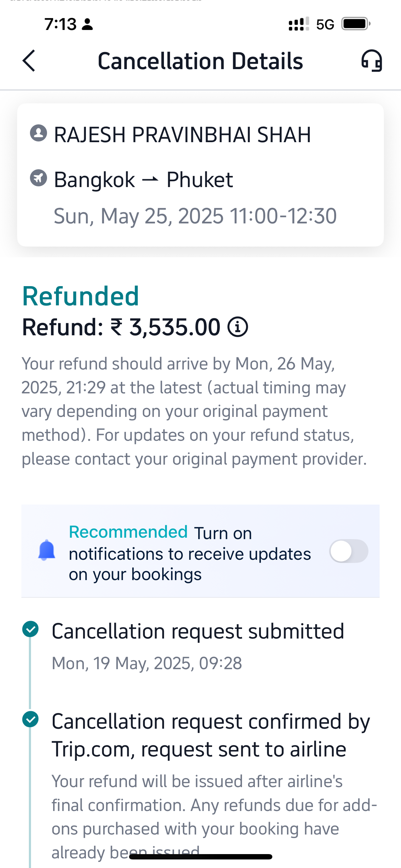Tap the submitted step checkmark icon
401x868 pixels.
(x=30, y=629)
